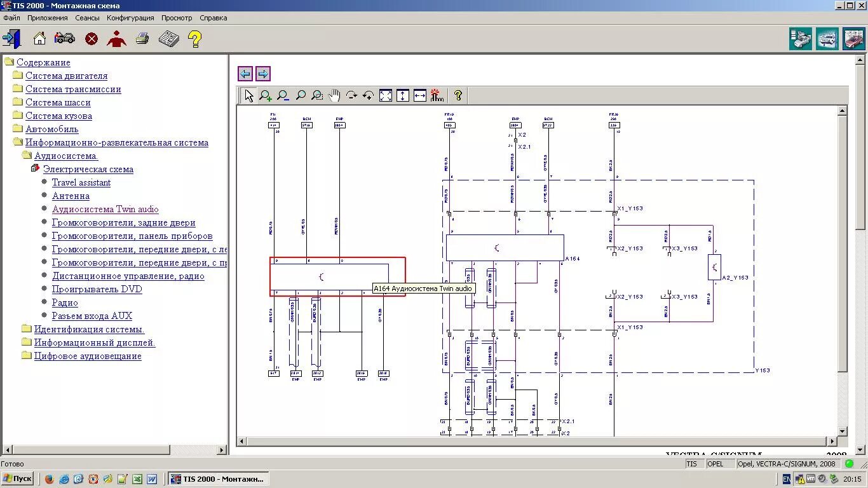The width and height of the screenshot is (868, 488).
Task: Select the zoom out magnifier tool
Action: click(x=283, y=95)
